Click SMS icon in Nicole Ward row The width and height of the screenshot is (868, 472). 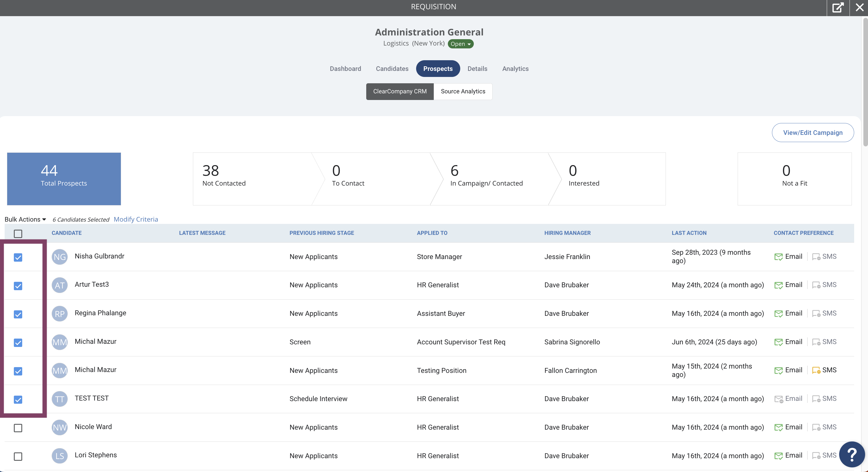click(x=816, y=428)
